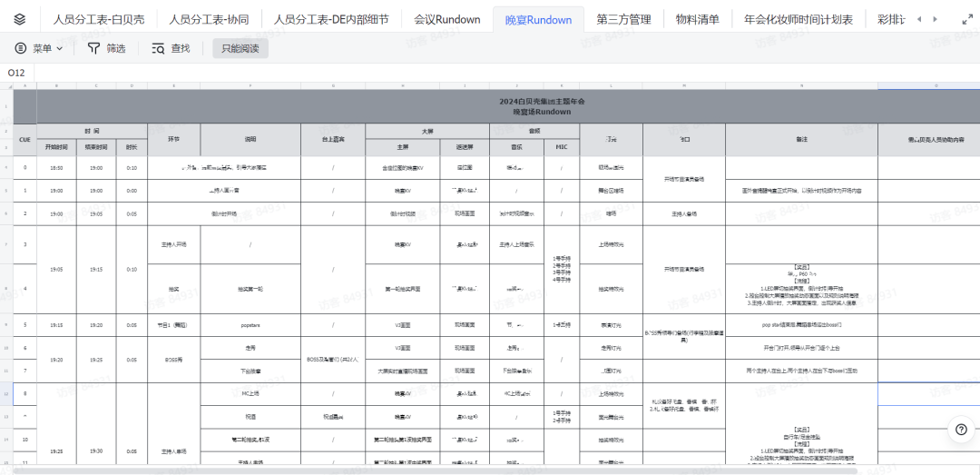Open 年会化妆师时间计划表 tab
The height and width of the screenshot is (475, 980).
pos(799,19)
